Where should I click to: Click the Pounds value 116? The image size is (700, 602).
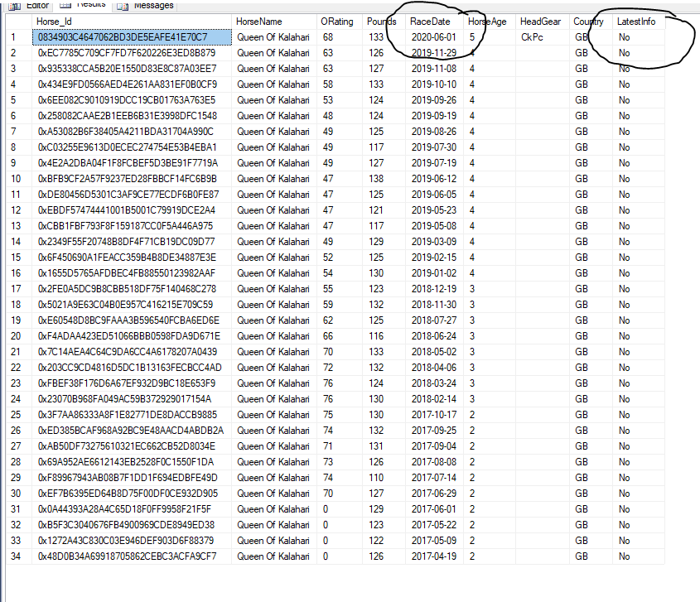(384, 336)
